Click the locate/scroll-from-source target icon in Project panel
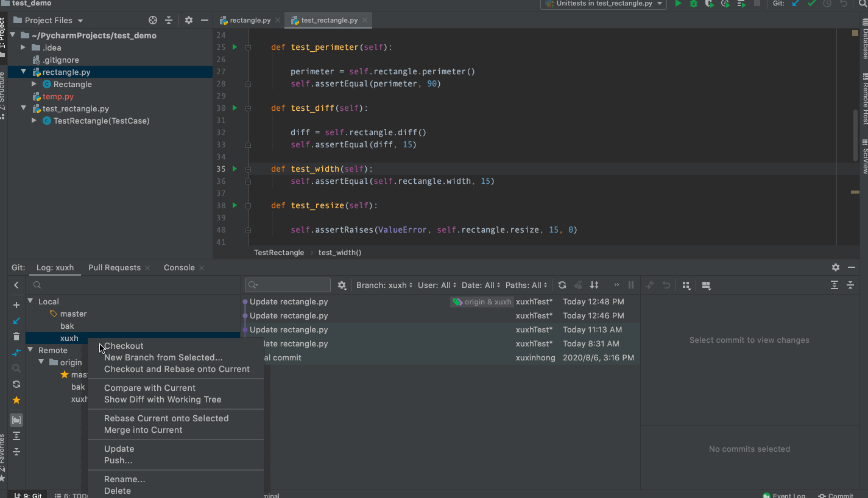 (153, 20)
